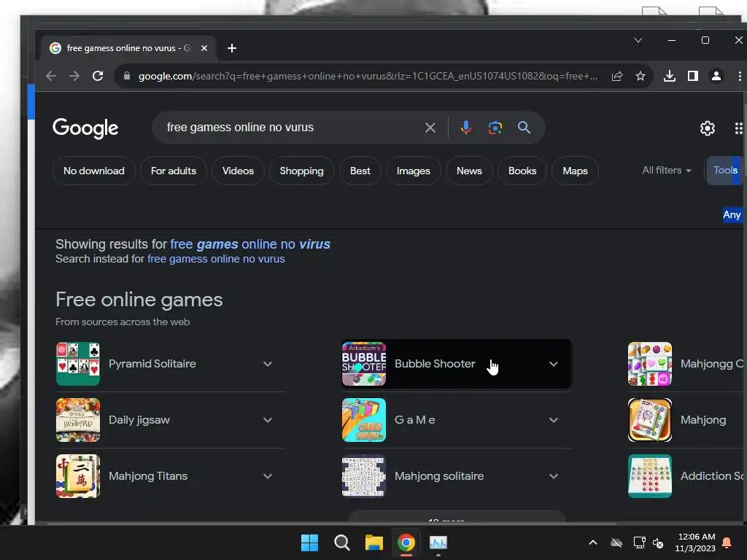Open the 'Any' time filter
Image resolution: width=747 pixels, height=560 pixels.
pos(732,215)
